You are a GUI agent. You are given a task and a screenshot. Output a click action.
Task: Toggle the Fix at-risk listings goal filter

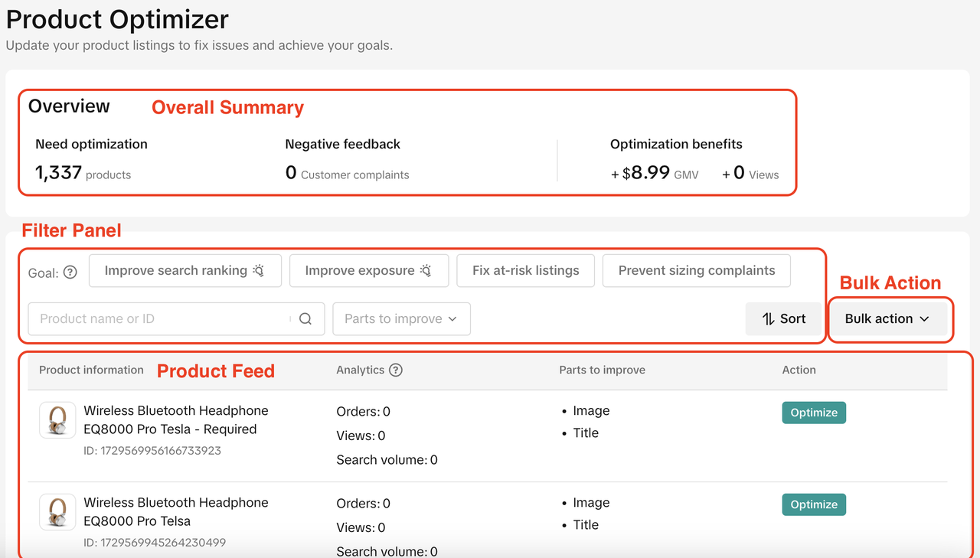coord(525,271)
